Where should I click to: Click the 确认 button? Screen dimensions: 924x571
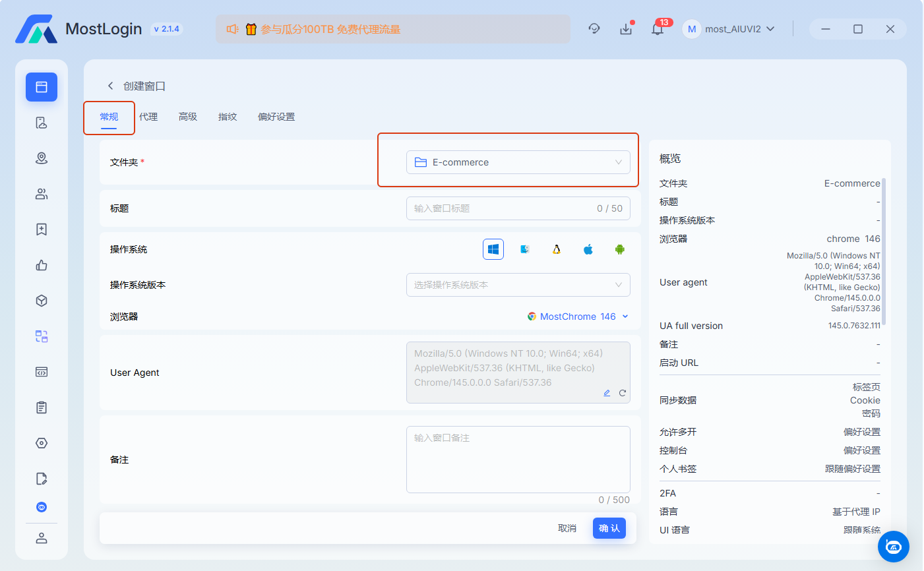tap(609, 528)
